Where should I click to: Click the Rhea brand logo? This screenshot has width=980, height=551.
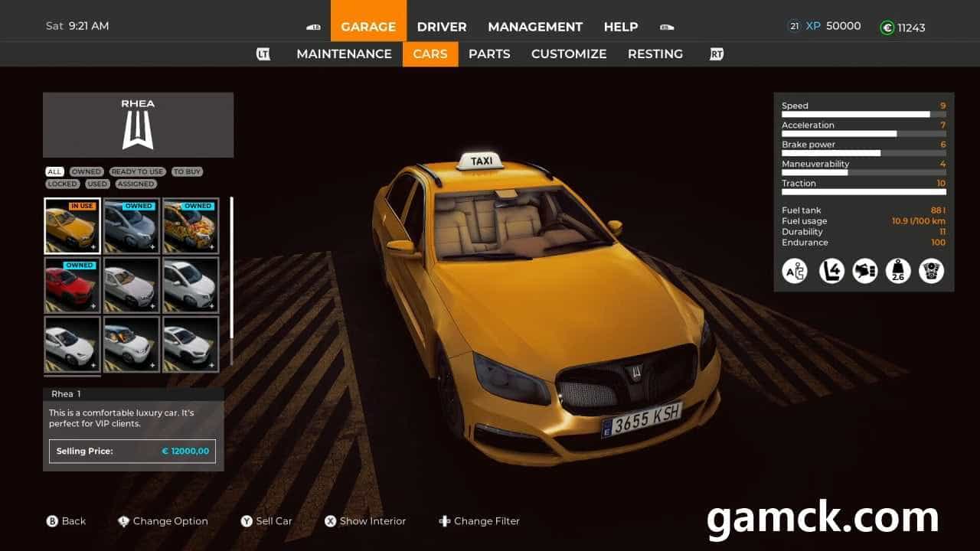click(138, 132)
